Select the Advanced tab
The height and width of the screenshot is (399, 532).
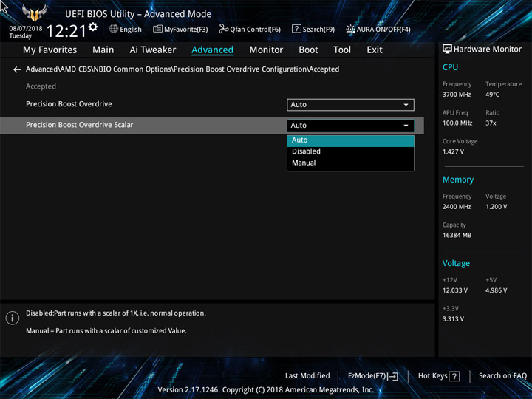point(212,50)
